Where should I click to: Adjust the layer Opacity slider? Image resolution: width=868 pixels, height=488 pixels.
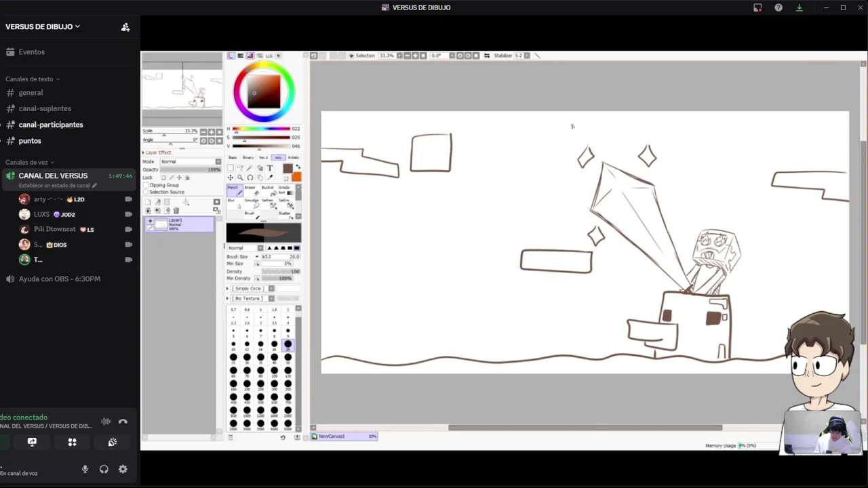[191, 170]
